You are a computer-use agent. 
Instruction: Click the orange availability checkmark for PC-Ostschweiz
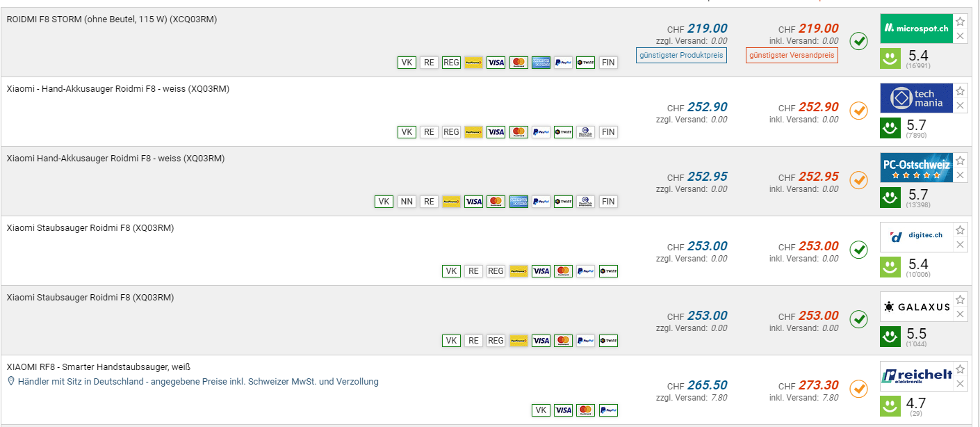pos(859,180)
